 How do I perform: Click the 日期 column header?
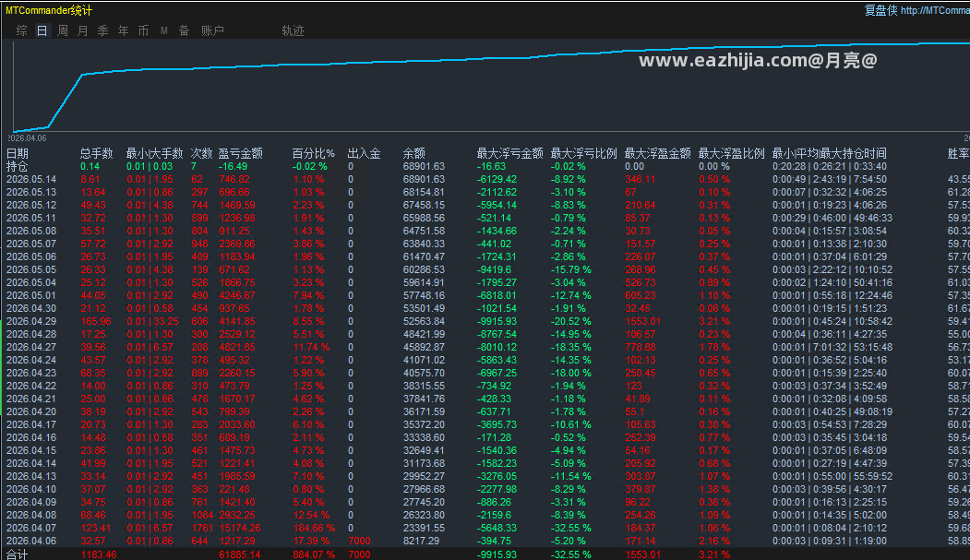click(18, 153)
